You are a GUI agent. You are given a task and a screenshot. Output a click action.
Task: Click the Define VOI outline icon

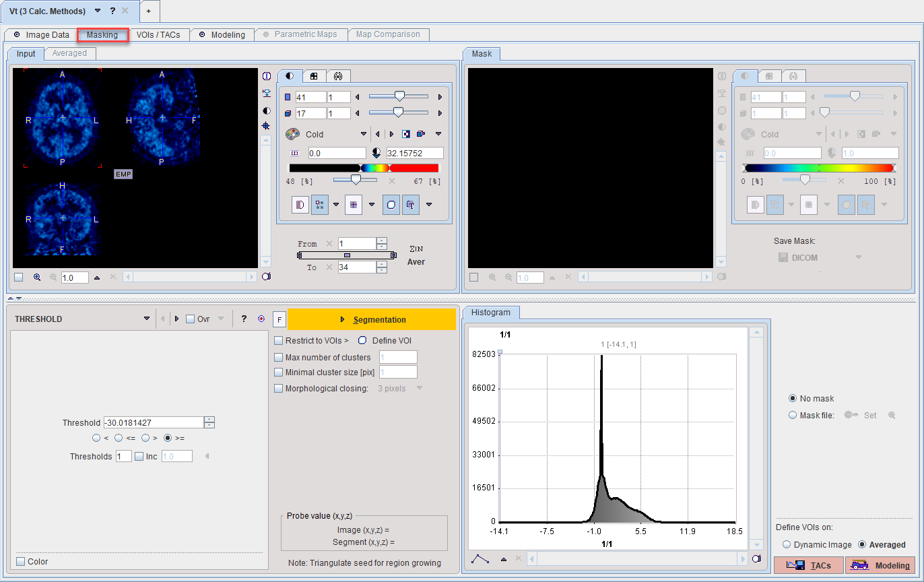362,340
